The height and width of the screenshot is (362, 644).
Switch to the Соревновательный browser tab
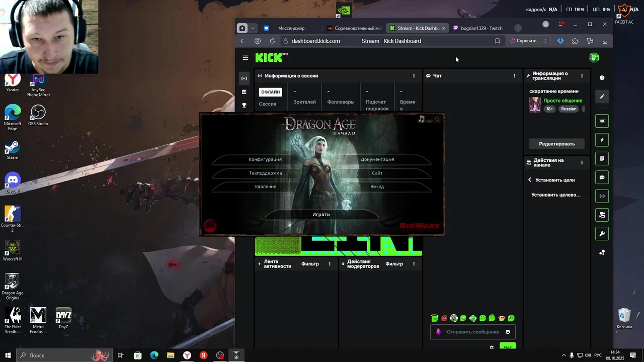click(x=354, y=28)
